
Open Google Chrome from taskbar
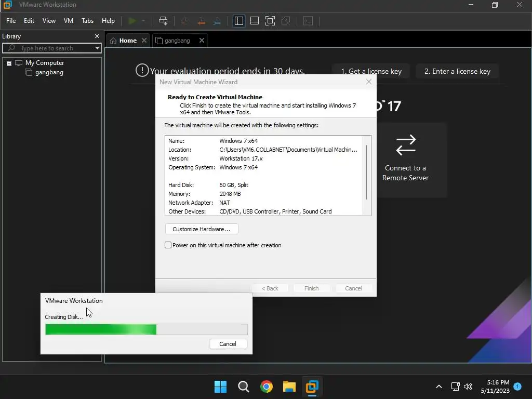click(x=267, y=387)
